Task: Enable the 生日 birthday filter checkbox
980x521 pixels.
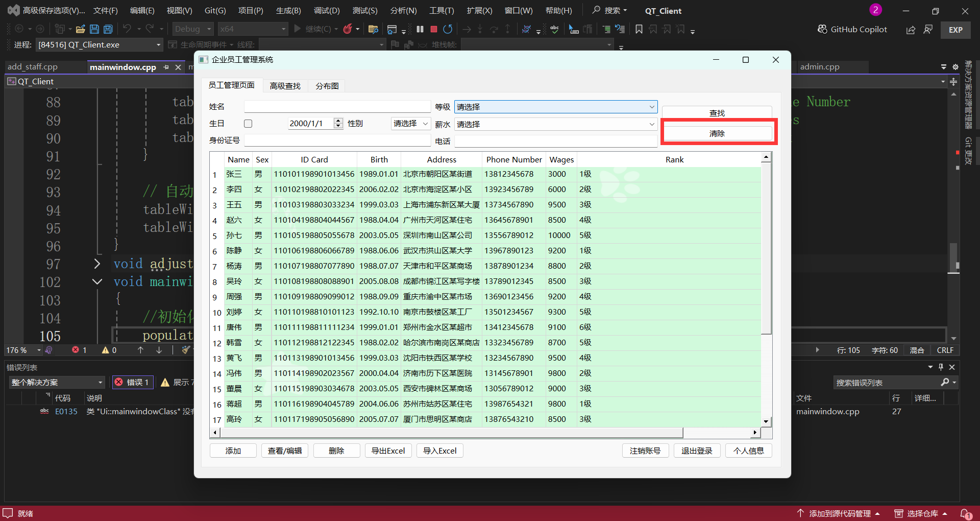Action: click(248, 124)
